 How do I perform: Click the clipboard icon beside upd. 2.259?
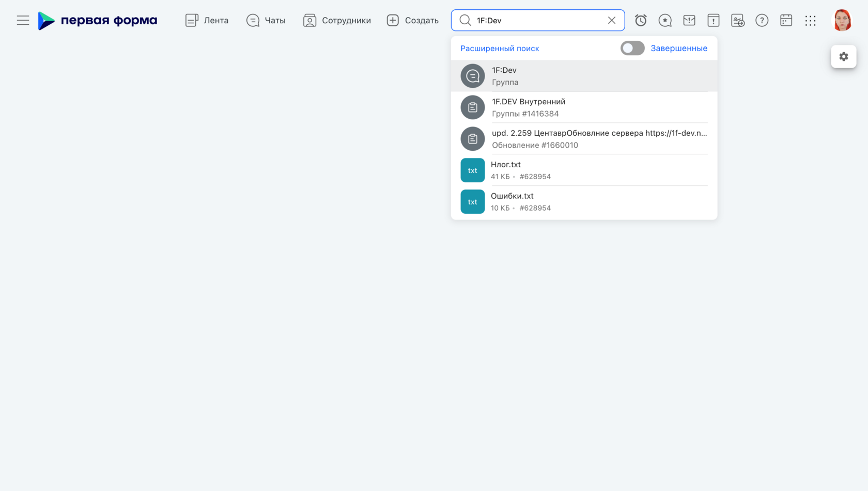tap(473, 139)
